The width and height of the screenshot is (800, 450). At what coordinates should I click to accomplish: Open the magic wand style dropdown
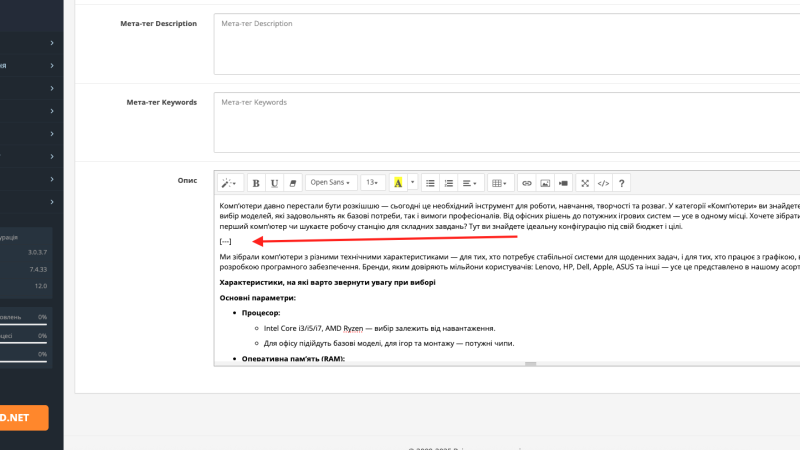click(x=229, y=183)
